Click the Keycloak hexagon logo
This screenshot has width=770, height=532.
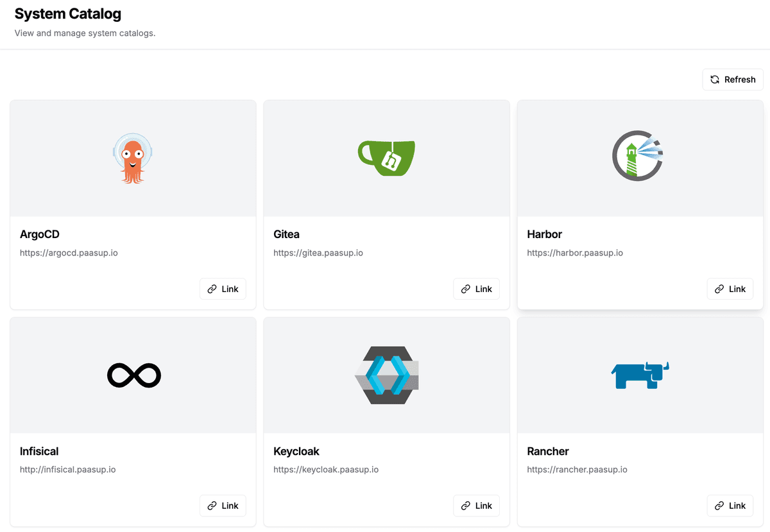pyautogui.click(x=386, y=375)
